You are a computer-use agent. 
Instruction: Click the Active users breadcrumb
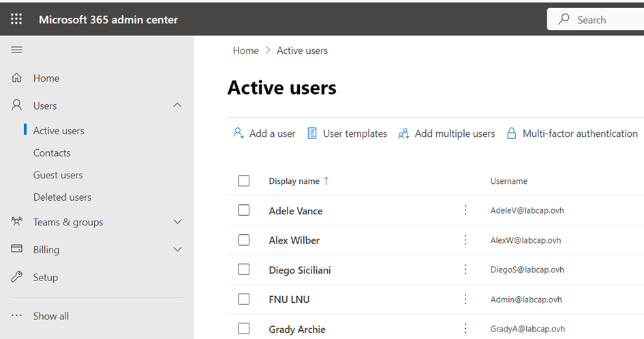tap(303, 50)
